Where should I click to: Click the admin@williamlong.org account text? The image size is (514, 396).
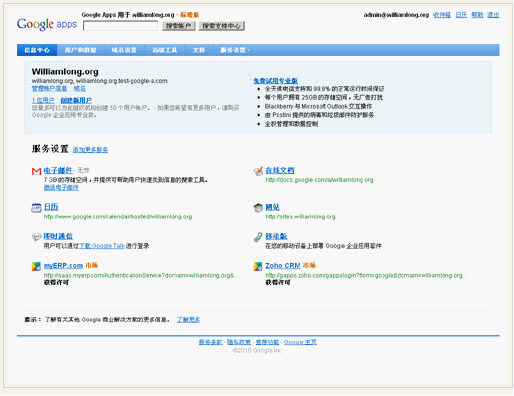[x=396, y=15]
